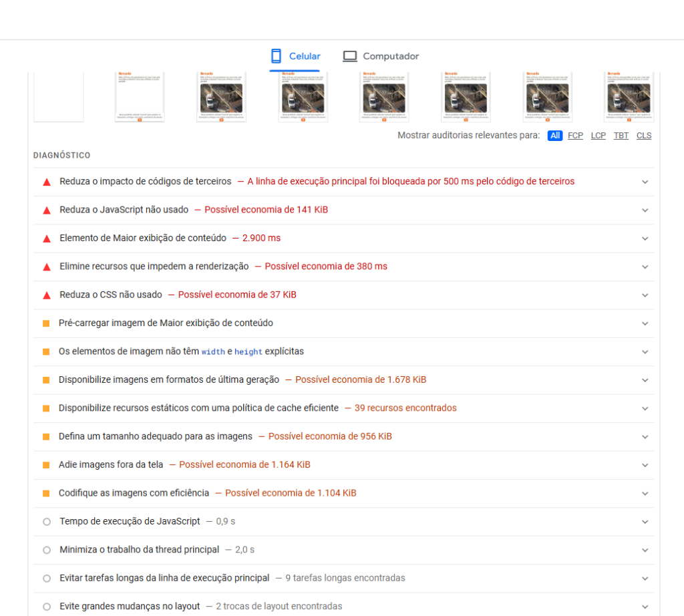Click '39 recursos encontrados' text
This screenshot has height=616, width=684.
tap(405, 408)
